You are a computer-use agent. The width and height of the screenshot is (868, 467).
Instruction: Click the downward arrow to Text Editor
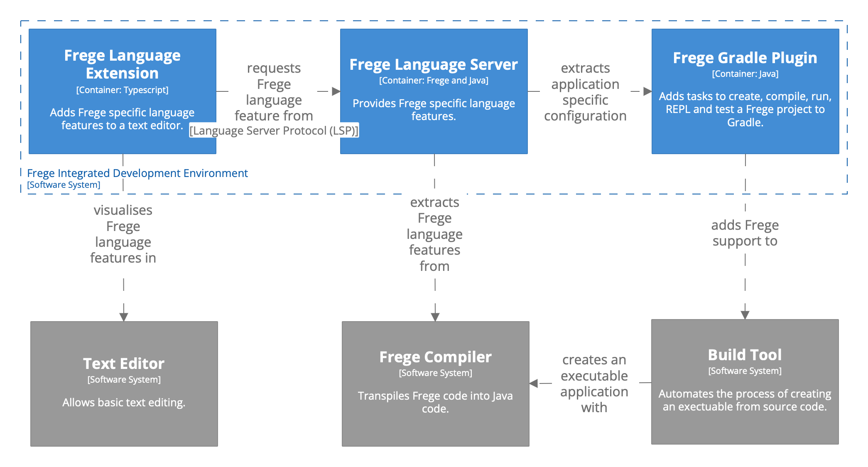tap(124, 316)
